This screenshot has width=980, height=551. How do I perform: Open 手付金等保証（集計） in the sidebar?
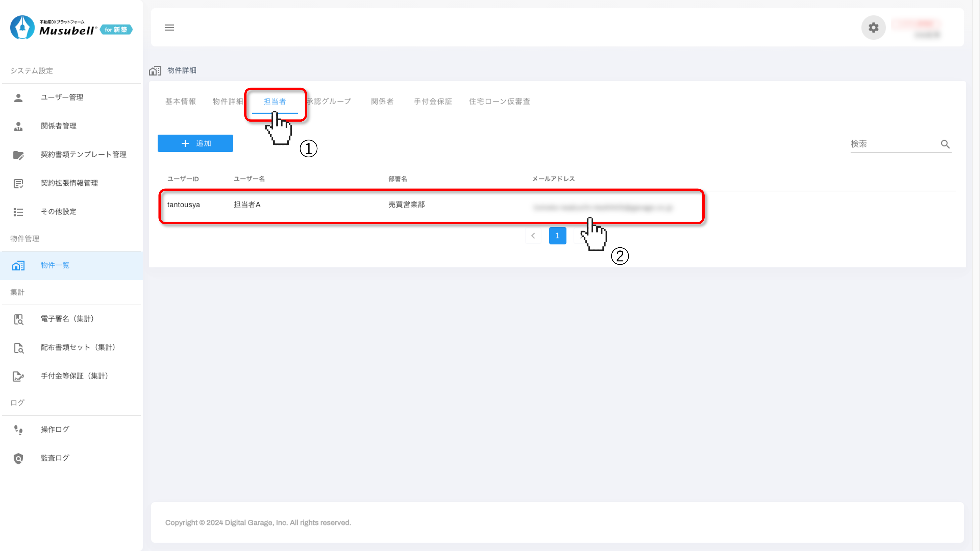click(x=74, y=376)
